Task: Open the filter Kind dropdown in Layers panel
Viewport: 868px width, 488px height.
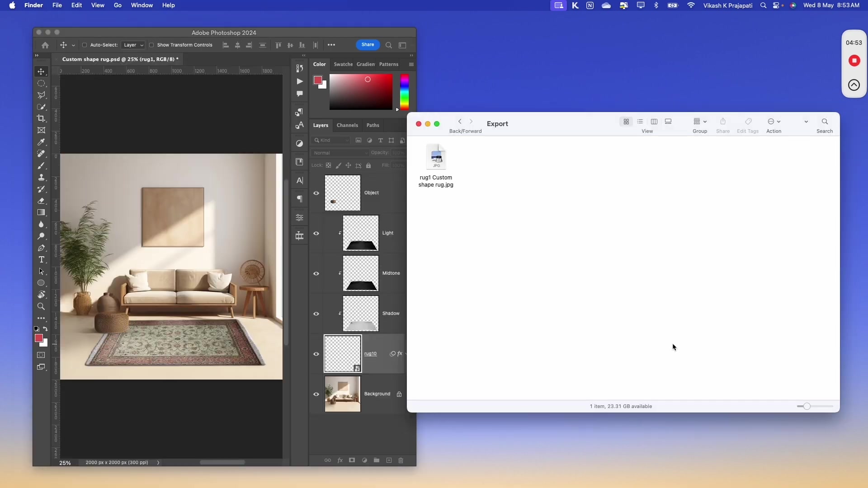Action: point(330,140)
